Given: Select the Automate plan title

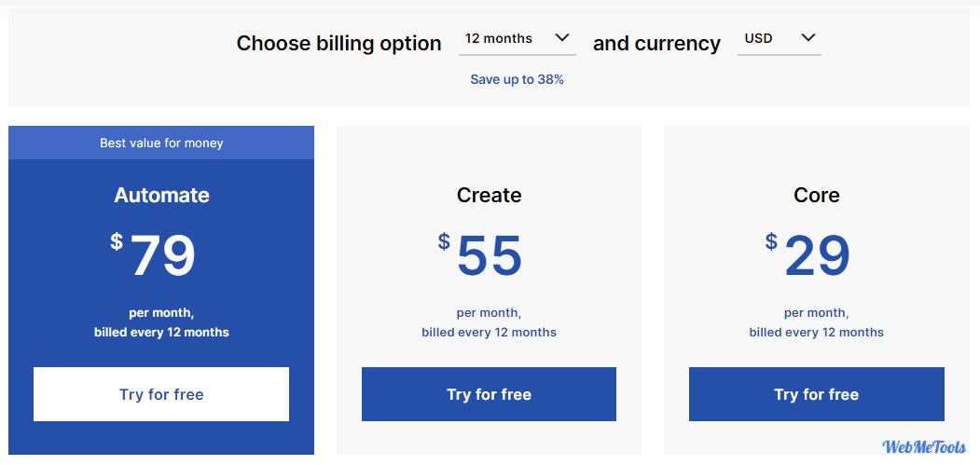Looking at the screenshot, I should coord(161,195).
